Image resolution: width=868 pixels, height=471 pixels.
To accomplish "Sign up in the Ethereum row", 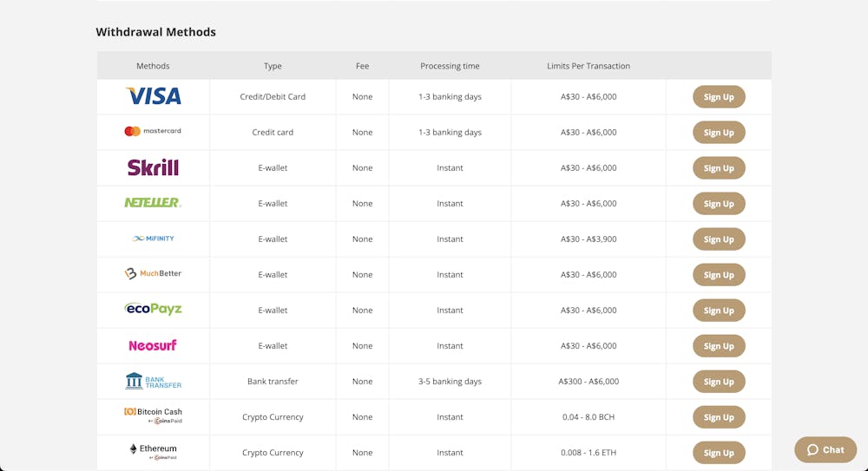I will click(x=719, y=453).
